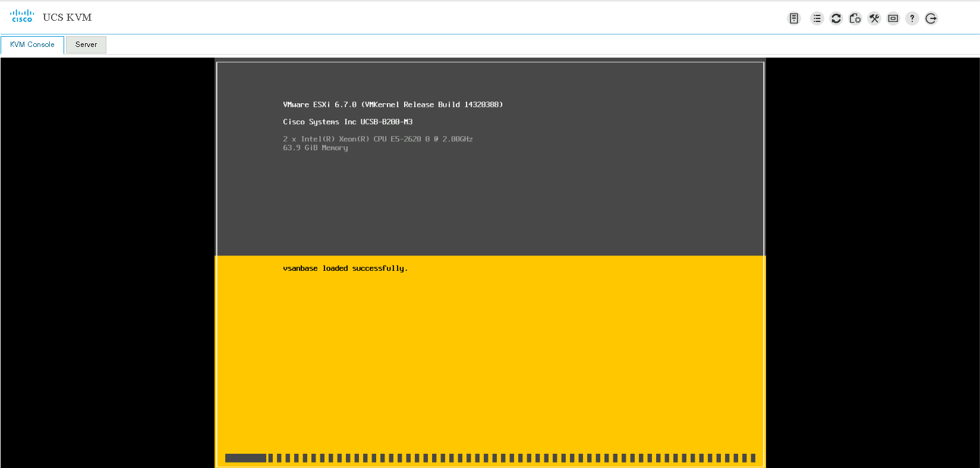
Task: Switch to the Server tab
Action: click(x=86, y=45)
